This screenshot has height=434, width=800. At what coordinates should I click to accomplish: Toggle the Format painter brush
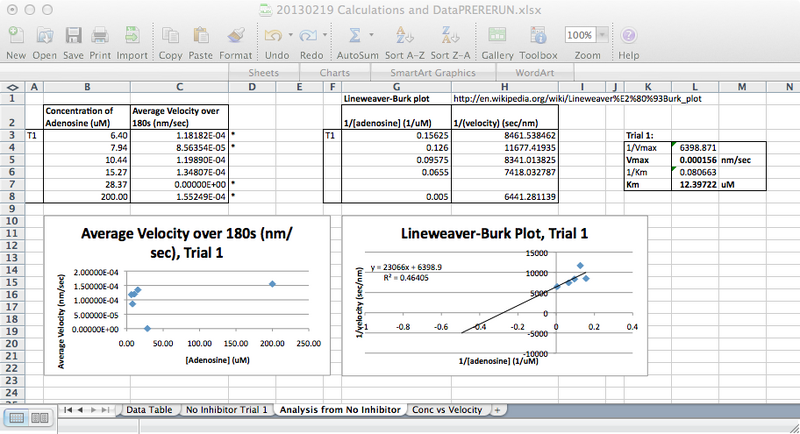tap(235, 36)
